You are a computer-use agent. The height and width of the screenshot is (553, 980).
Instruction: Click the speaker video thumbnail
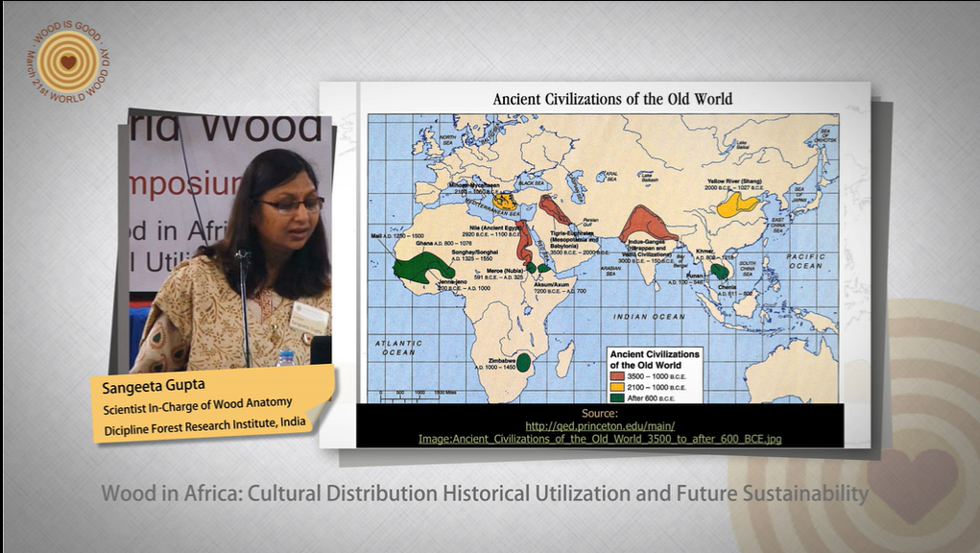tap(230, 245)
